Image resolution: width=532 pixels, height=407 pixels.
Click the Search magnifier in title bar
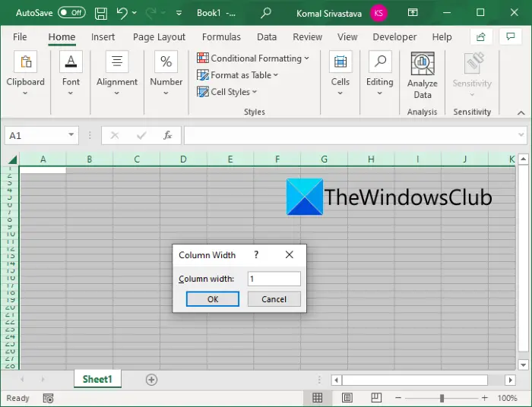266,13
